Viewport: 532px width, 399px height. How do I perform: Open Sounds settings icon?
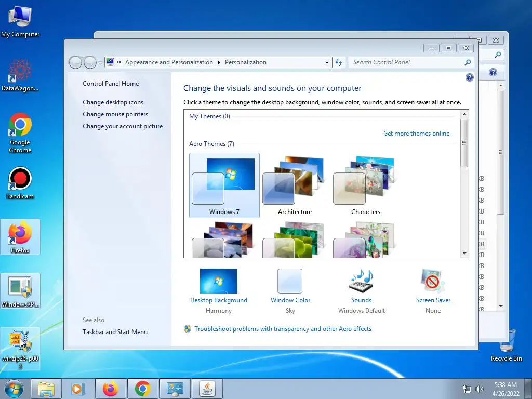361,281
